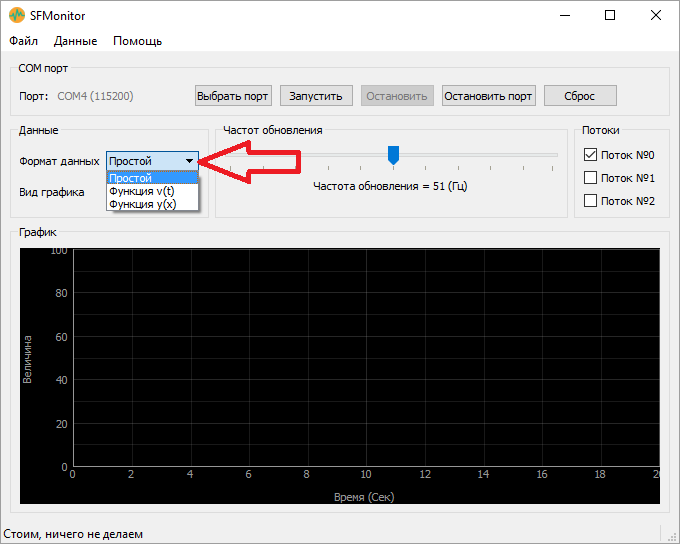This screenshot has width=680, height=544.
Task: Click the update frequency slider handle
Action: 393,155
